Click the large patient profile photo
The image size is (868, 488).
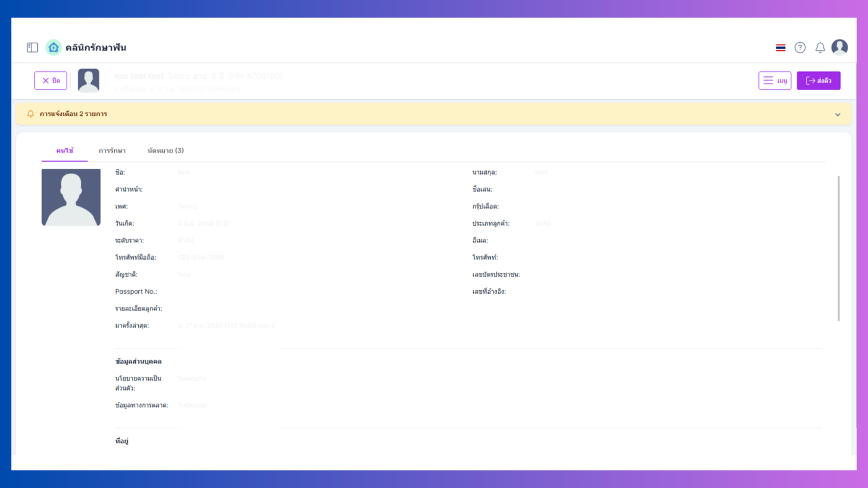click(x=71, y=197)
